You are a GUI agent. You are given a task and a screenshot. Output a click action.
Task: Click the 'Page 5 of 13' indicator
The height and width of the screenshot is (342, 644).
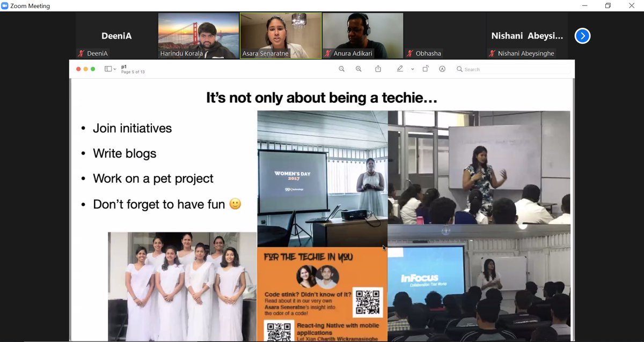pos(133,72)
